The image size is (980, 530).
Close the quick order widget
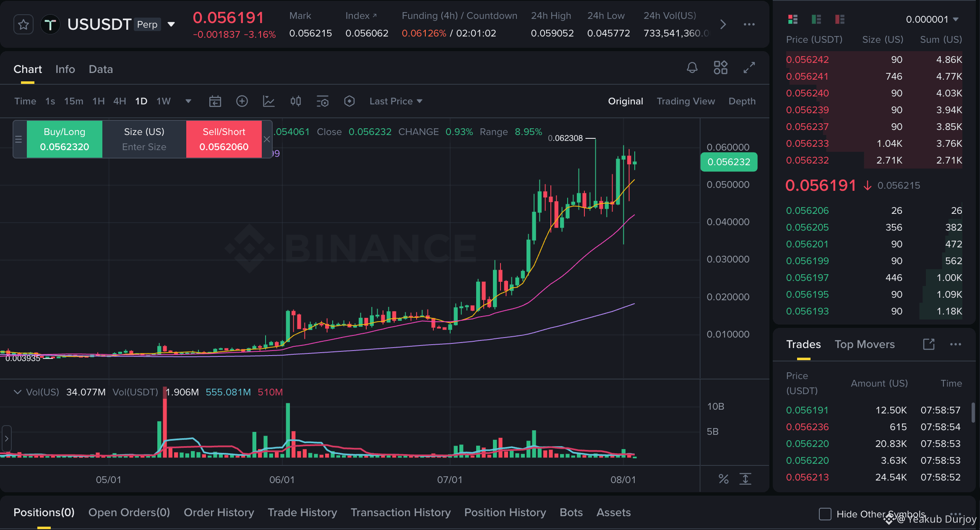click(267, 139)
